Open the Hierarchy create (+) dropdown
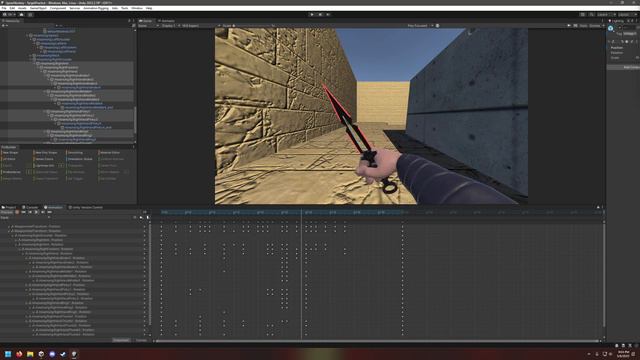The height and width of the screenshot is (360, 640). pyautogui.click(x=4, y=26)
